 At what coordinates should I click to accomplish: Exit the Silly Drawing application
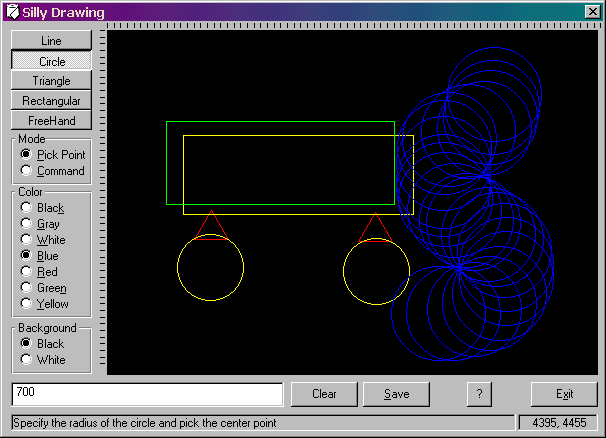[563, 394]
